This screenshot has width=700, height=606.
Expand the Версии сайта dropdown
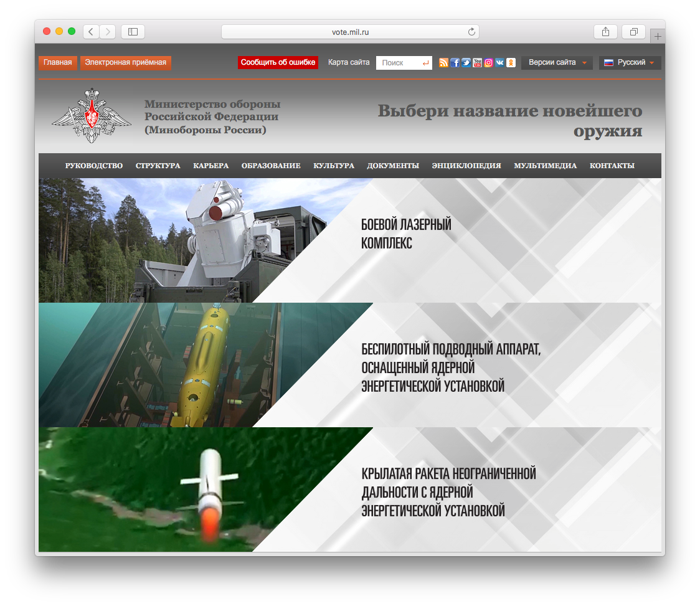[x=557, y=63]
